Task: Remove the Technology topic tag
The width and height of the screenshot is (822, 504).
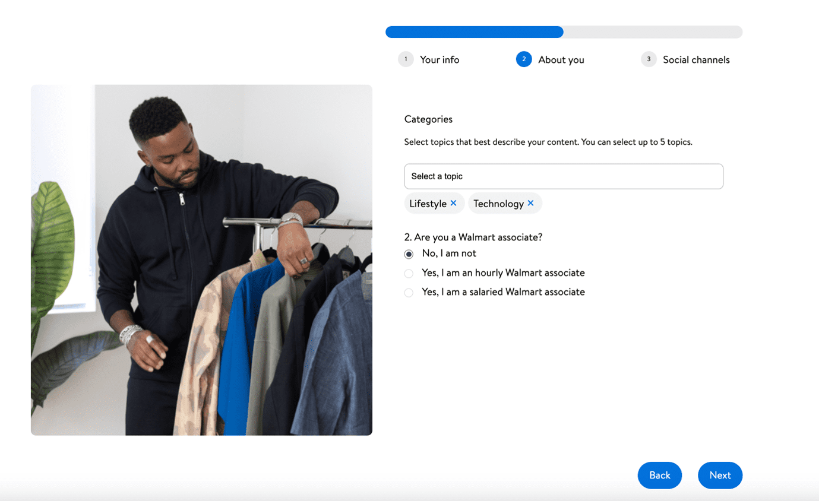Action: 530,203
